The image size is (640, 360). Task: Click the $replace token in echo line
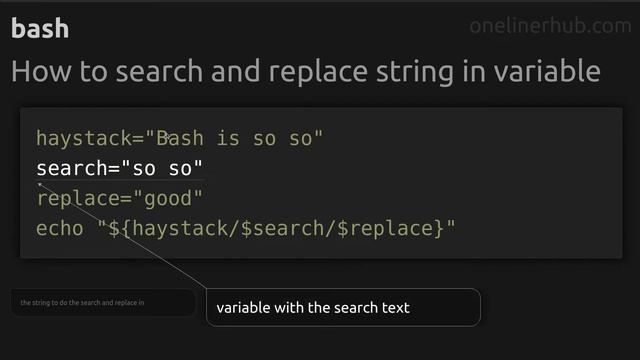tap(385, 229)
